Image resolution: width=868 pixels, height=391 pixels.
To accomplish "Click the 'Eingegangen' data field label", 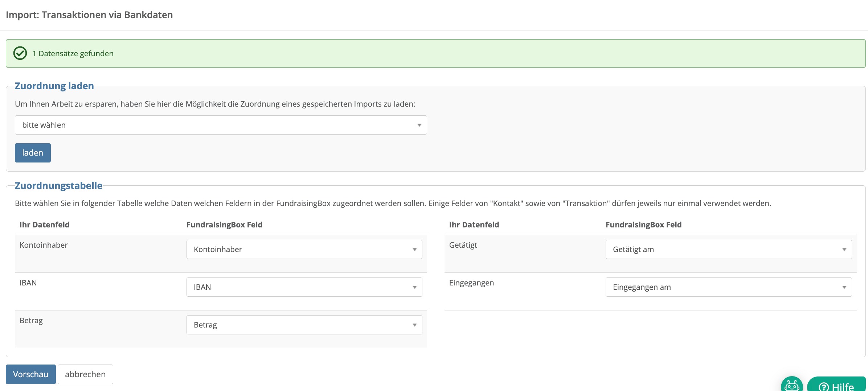I will coord(471,283).
